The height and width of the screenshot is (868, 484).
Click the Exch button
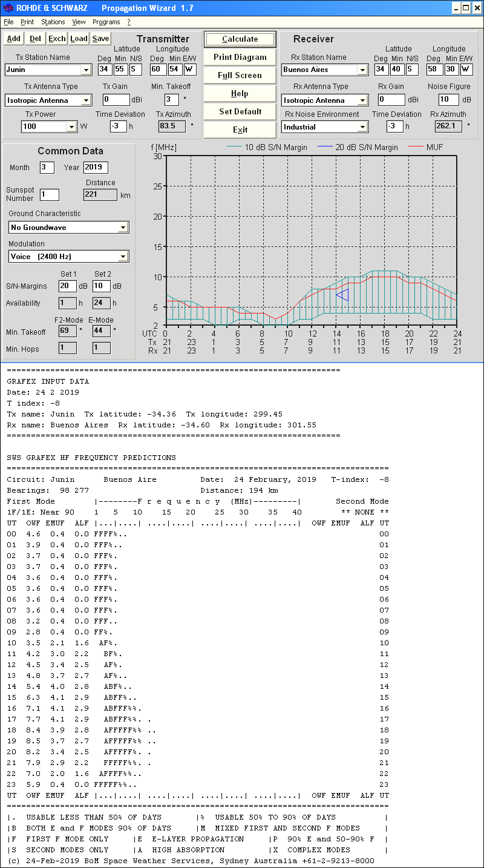[x=57, y=39]
